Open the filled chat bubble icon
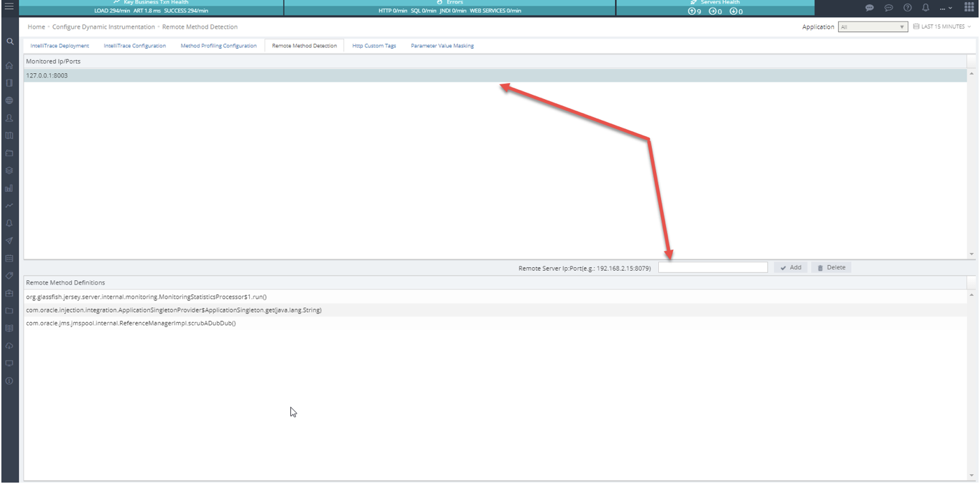The height and width of the screenshot is (484, 980). pyautogui.click(x=870, y=8)
